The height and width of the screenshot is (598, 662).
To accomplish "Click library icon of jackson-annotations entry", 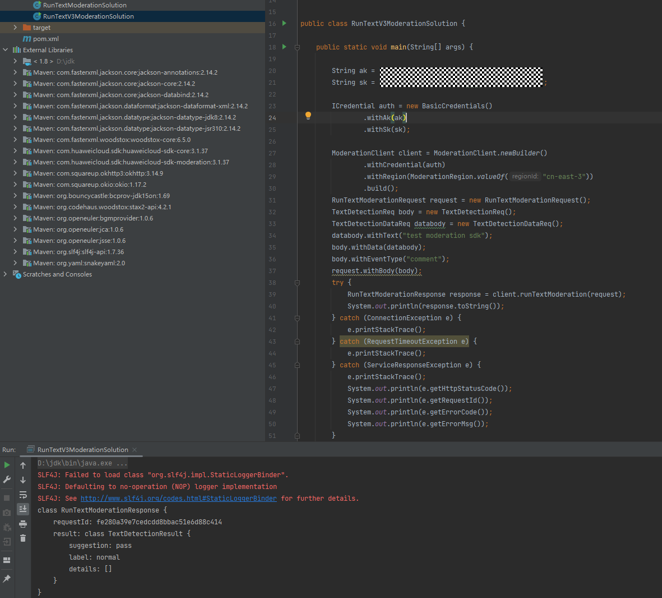I will (x=27, y=72).
